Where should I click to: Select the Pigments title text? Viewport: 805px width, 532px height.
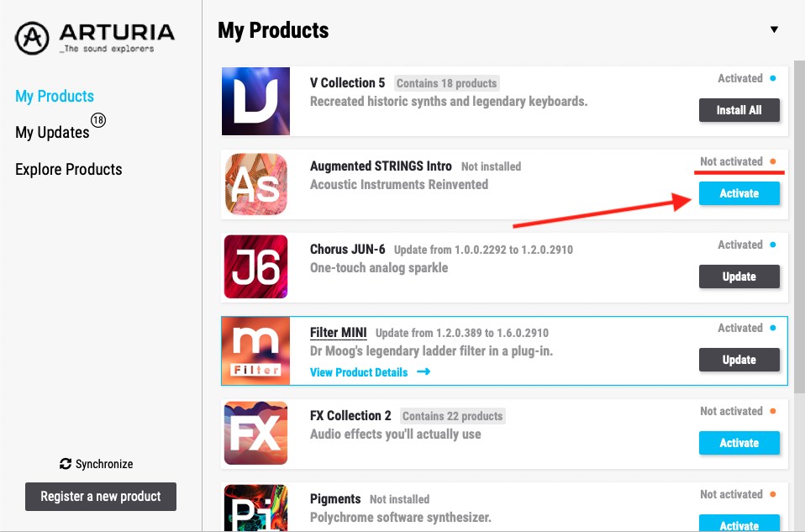click(335, 499)
